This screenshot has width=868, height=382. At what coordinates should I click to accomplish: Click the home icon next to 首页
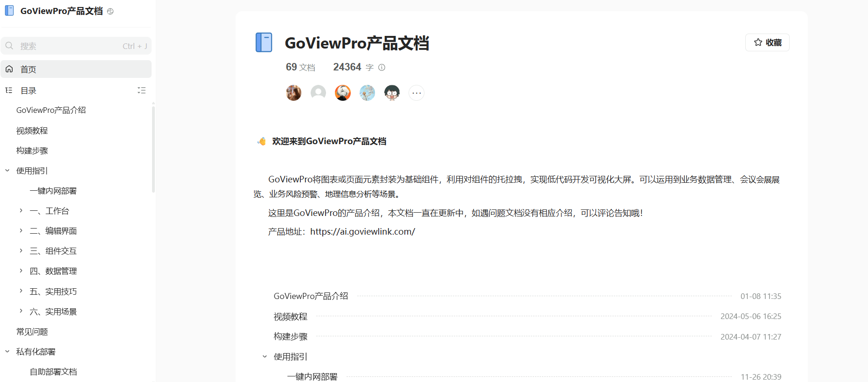coord(9,69)
